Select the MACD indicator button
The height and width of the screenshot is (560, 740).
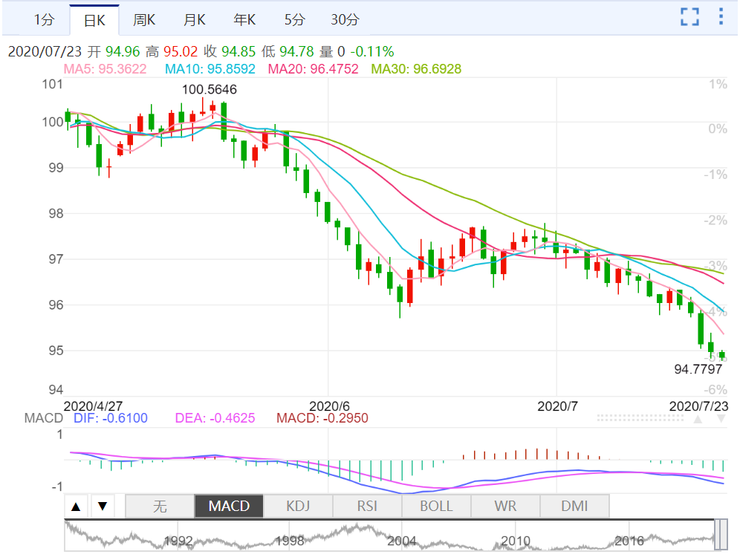click(229, 507)
